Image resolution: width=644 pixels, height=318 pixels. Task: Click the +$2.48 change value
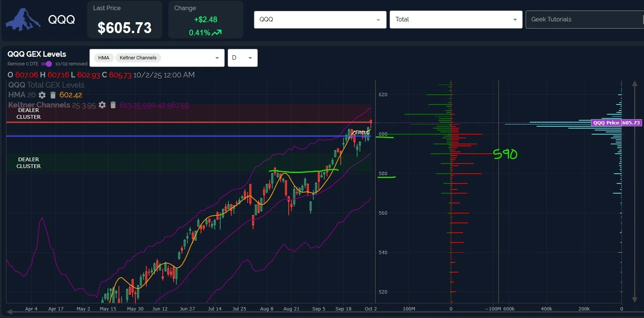(206, 20)
